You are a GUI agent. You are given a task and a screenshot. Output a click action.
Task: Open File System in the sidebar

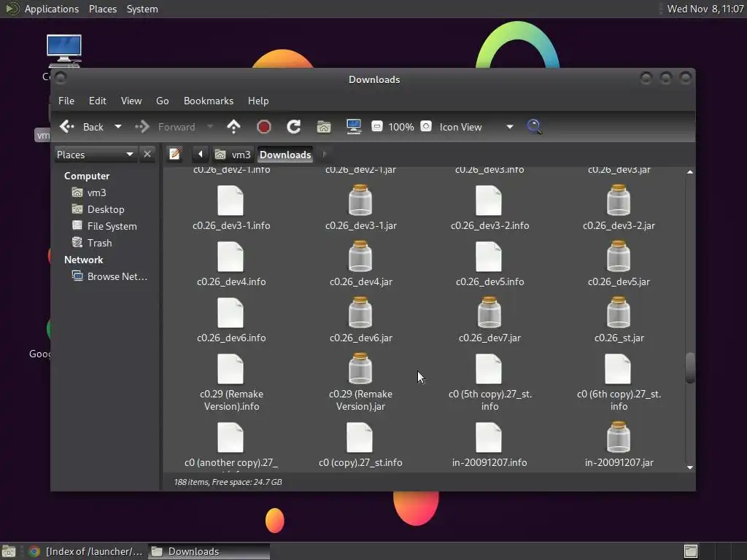[112, 226]
